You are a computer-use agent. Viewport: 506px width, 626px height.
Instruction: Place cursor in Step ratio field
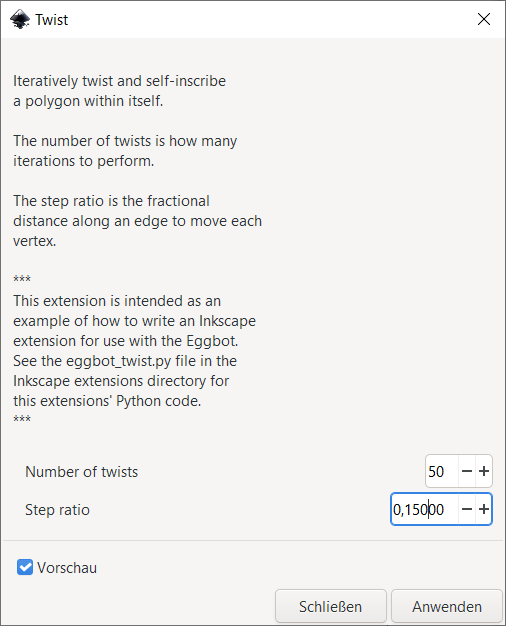point(424,509)
